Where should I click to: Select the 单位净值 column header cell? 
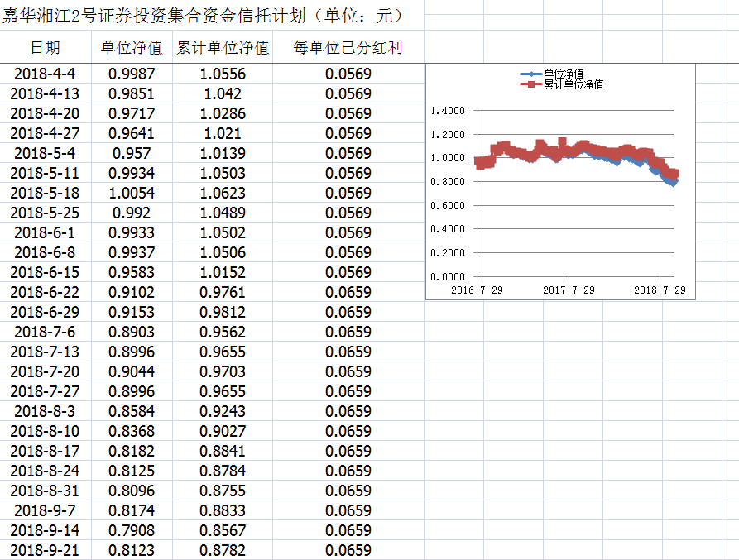point(132,47)
